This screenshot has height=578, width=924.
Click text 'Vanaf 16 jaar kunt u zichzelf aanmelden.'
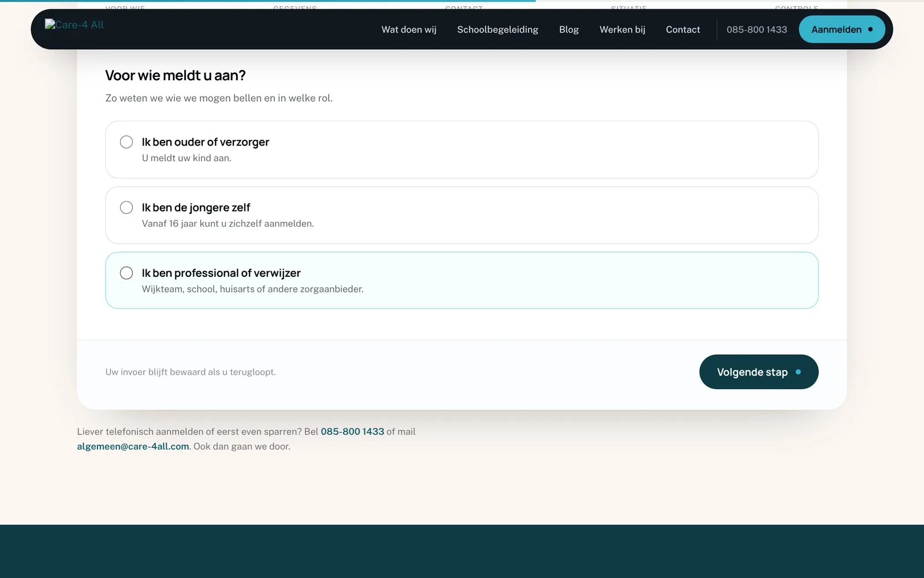(228, 224)
